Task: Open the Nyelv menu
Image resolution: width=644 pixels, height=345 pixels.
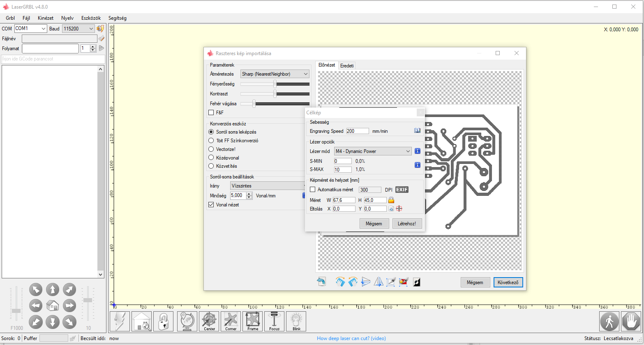Action: tap(67, 18)
